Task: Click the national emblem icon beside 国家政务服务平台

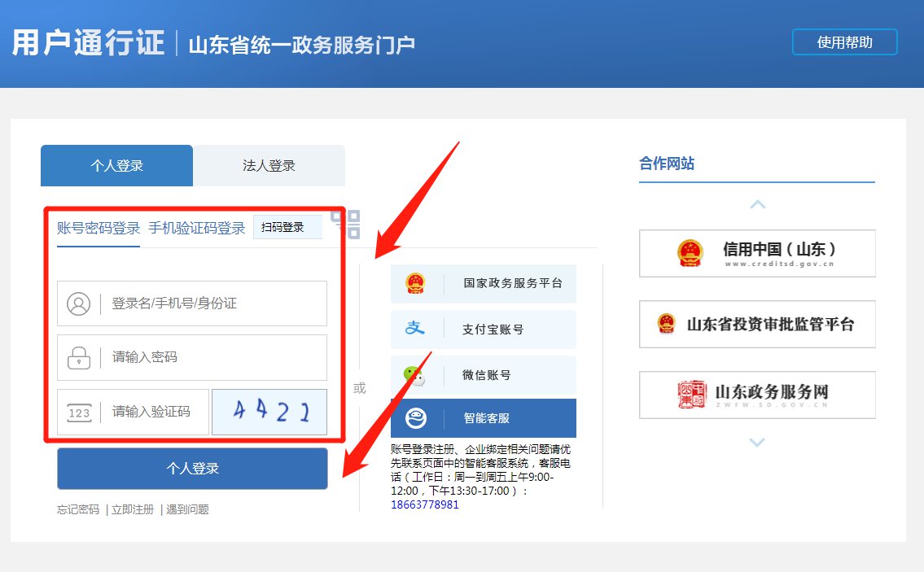Action: pyautogui.click(x=415, y=283)
